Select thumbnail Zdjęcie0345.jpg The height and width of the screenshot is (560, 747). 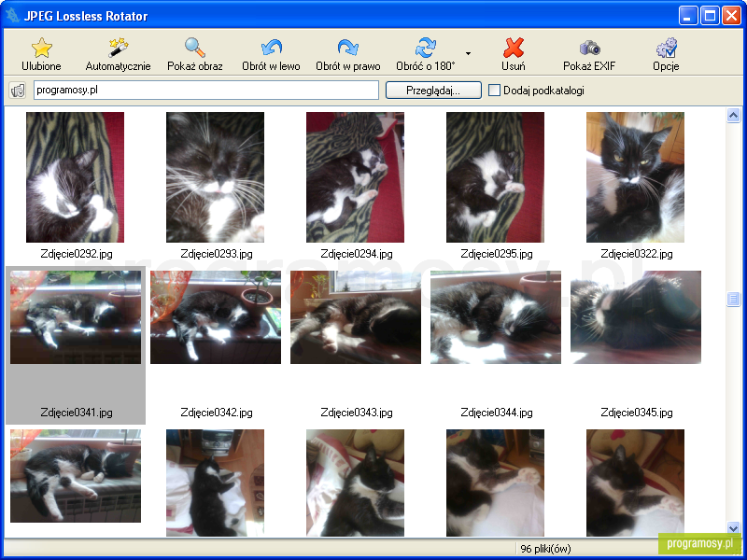point(636,317)
